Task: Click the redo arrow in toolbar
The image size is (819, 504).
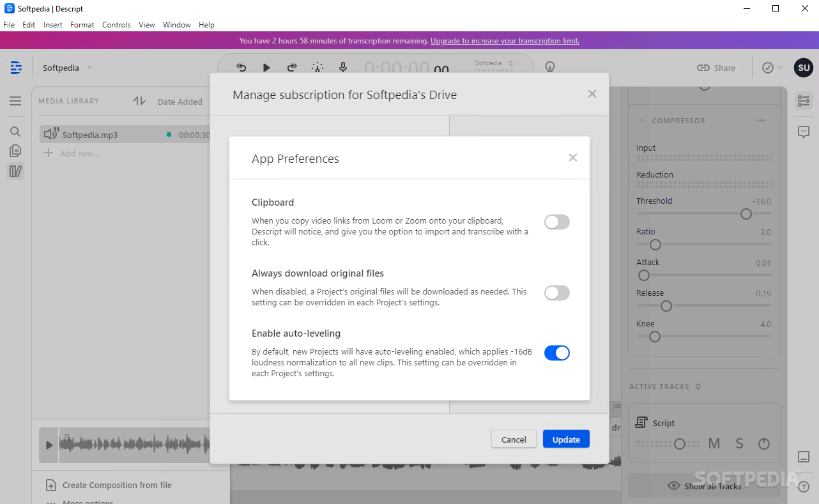Action: [292, 68]
